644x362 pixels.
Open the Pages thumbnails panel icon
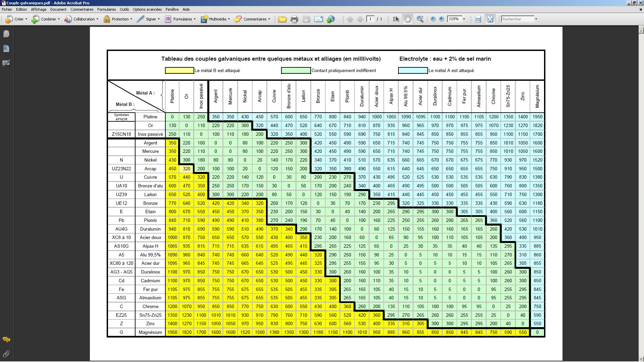[6, 34]
